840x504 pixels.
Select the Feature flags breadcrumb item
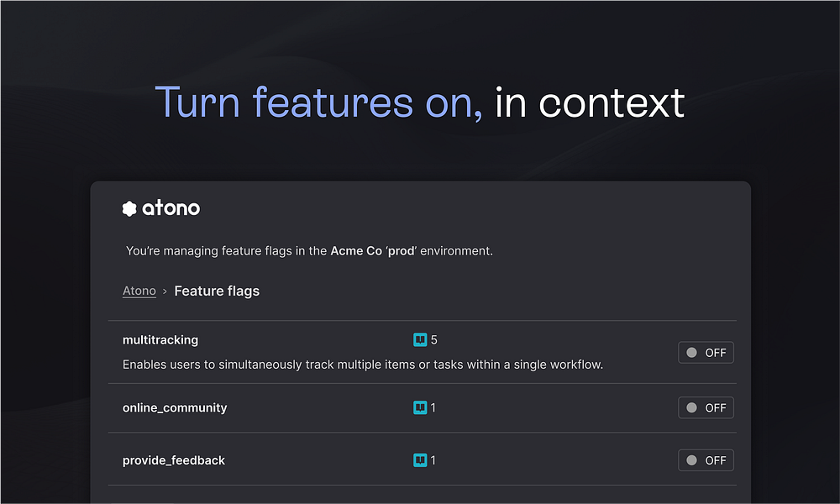(217, 291)
